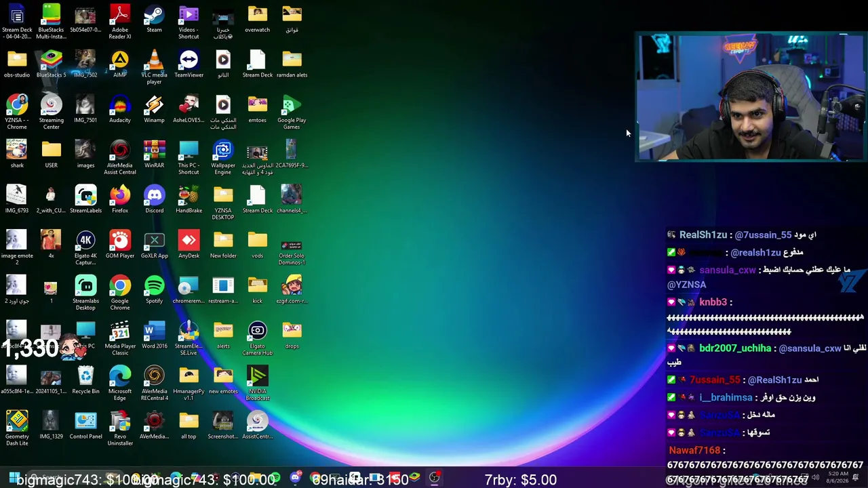The height and width of the screenshot is (488, 868).
Task: Select the Media Player Classic icon
Action: (120, 339)
